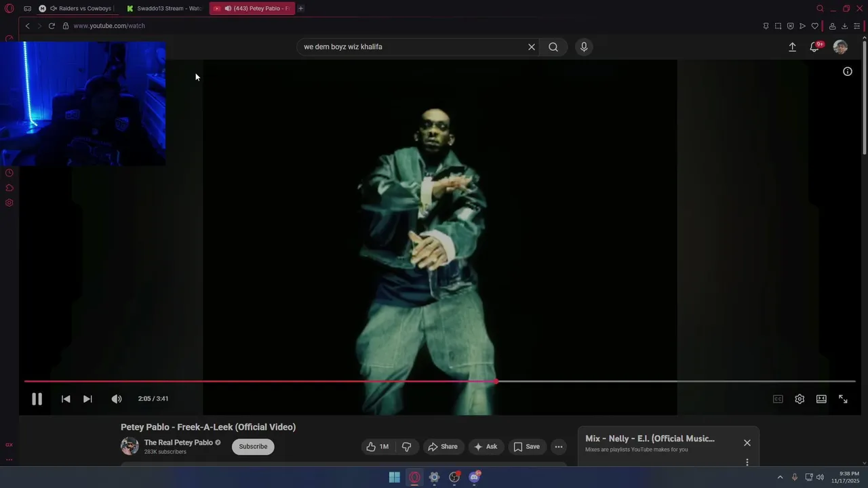
Task: Reload the current page
Action: coord(52,26)
